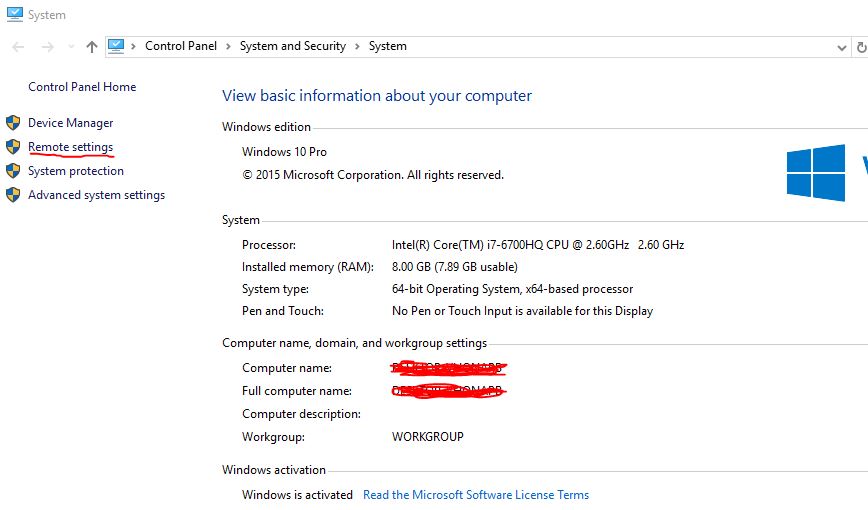
Task: Open Remote settings
Action: click(x=70, y=147)
